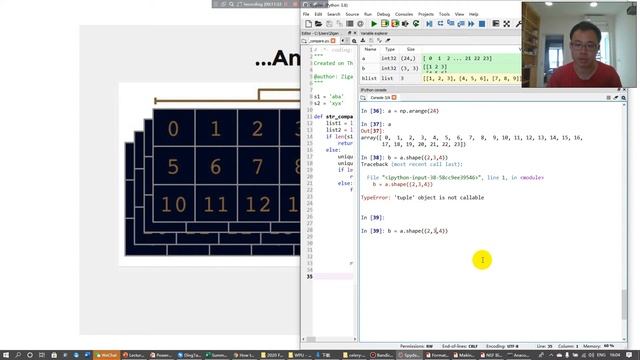Click debug Step over icon

click(x=440, y=24)
